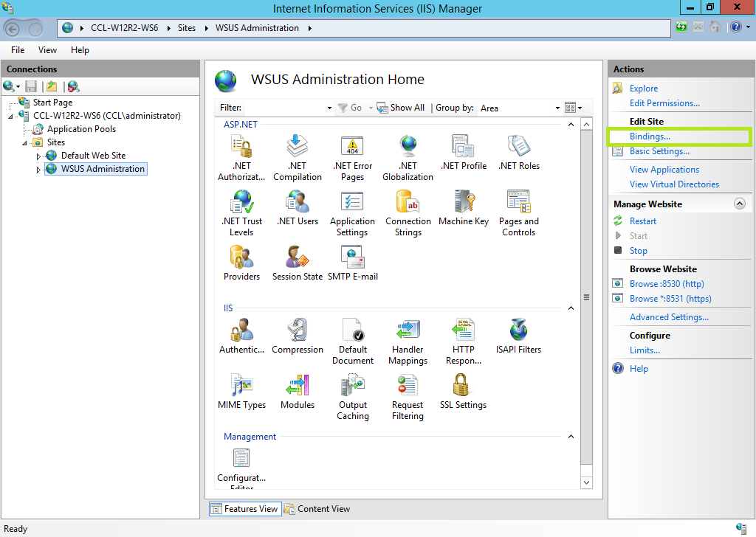The height and width of the screenshot is (537, 756).
Task: Click the Edit Permissions... link
Action: coord(664,103)
